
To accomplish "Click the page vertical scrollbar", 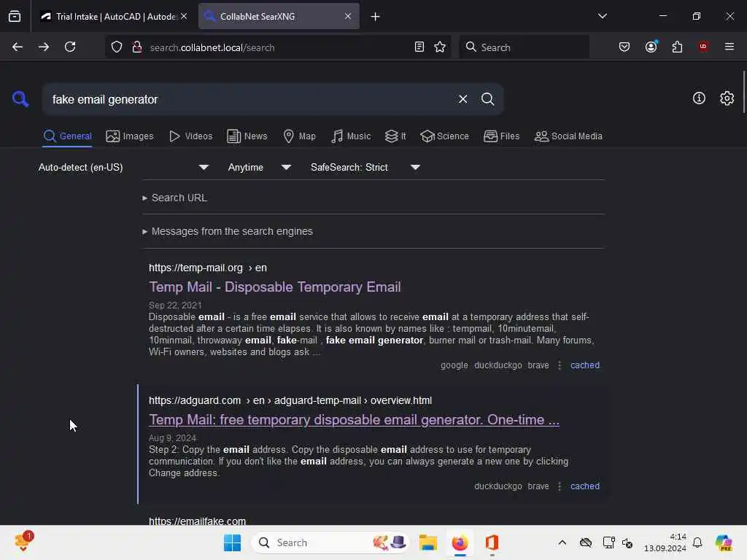I will tap(743, 91).
